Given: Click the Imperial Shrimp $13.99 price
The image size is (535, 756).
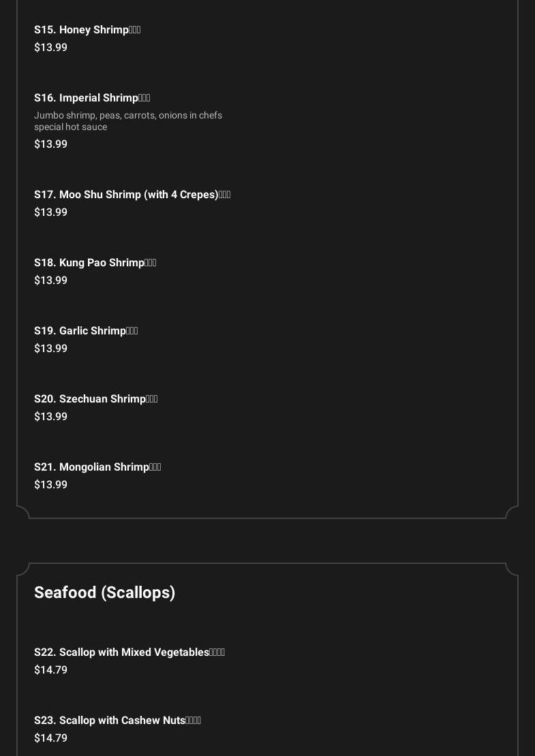Looking at the screenshot, I should pos(50,144).
